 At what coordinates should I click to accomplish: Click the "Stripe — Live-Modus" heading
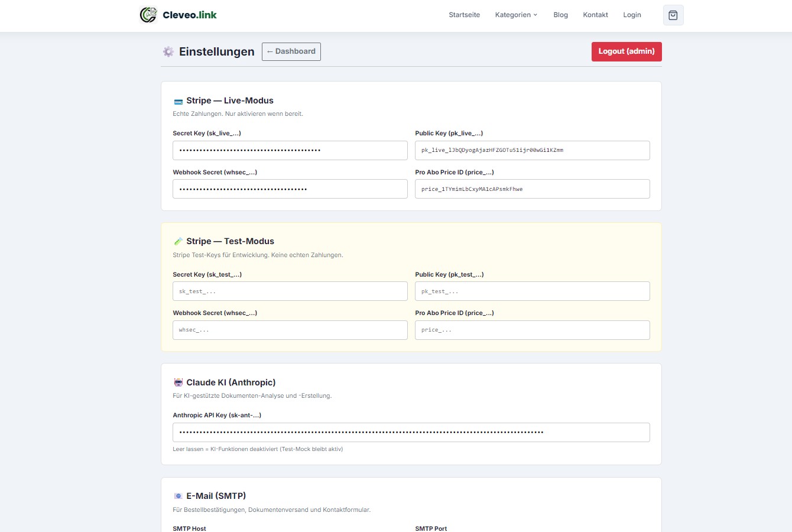[230, 101]
